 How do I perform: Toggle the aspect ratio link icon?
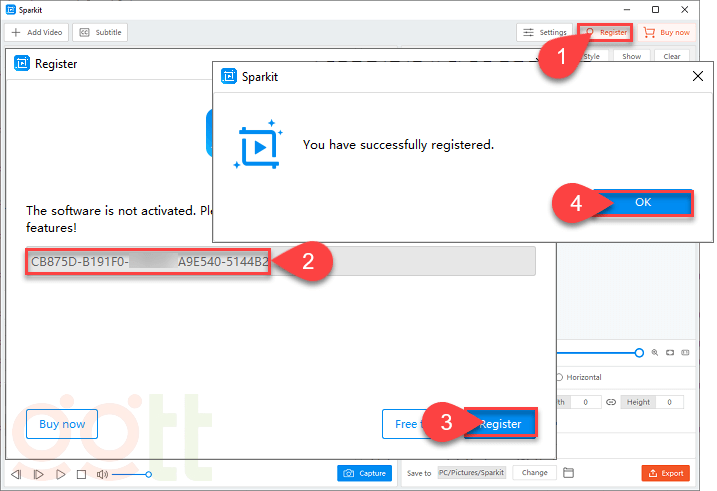609,402
